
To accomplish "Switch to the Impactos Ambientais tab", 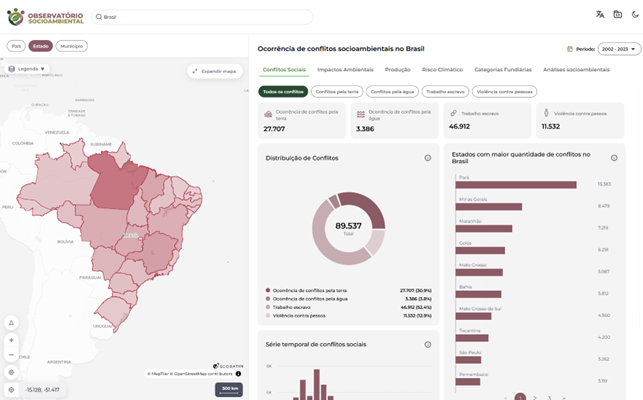I will (x=345, y=70).
